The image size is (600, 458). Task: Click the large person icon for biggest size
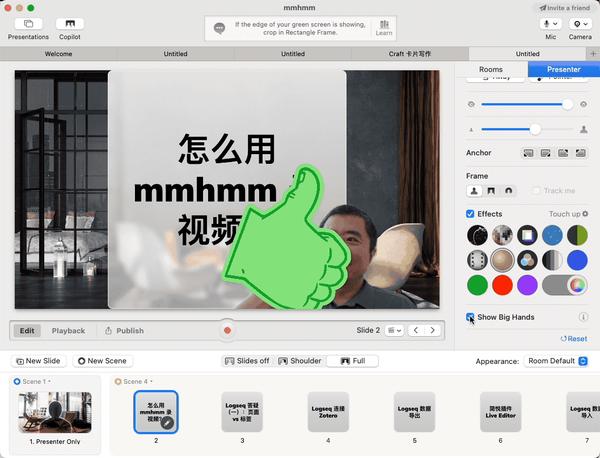click(x=584, y=129)
